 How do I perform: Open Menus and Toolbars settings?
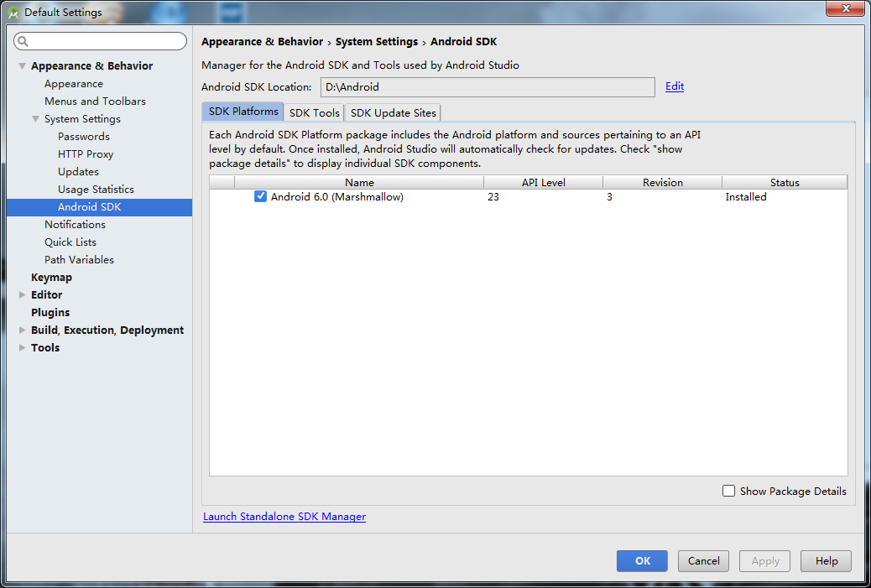pos(95,101)
